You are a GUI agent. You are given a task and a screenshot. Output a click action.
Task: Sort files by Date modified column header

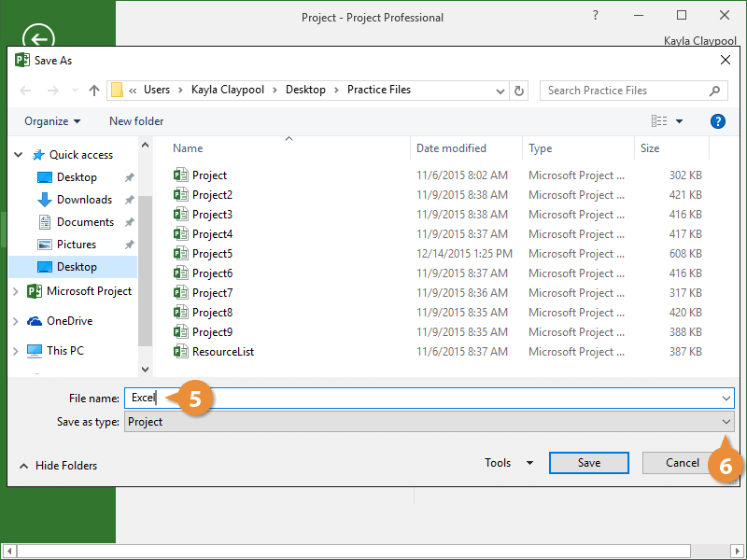pyautogui.click(x=452, y=148)
